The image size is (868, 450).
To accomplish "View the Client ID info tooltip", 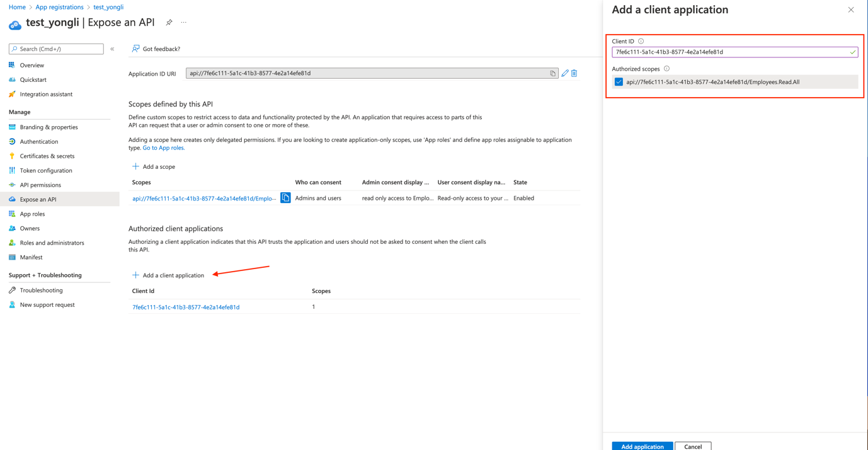I will click(x=641, y=40).
